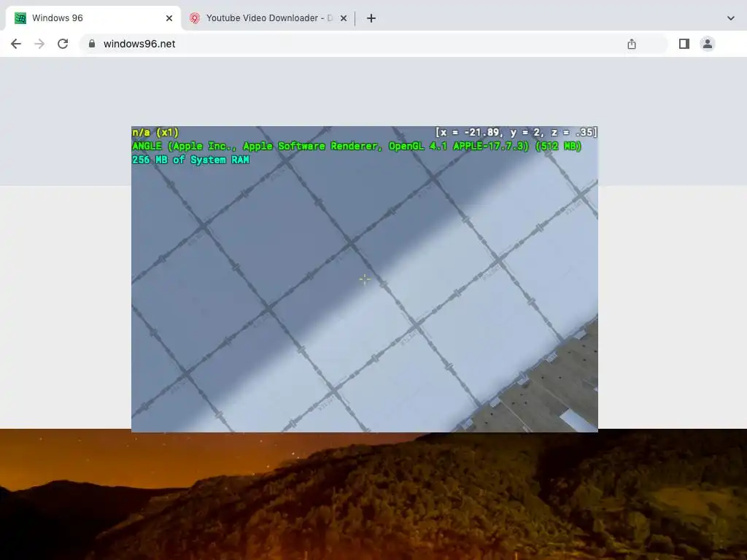Viewport: 747px width, 560px height.
Task: Open a new tab with plus button
Action: 371,18
